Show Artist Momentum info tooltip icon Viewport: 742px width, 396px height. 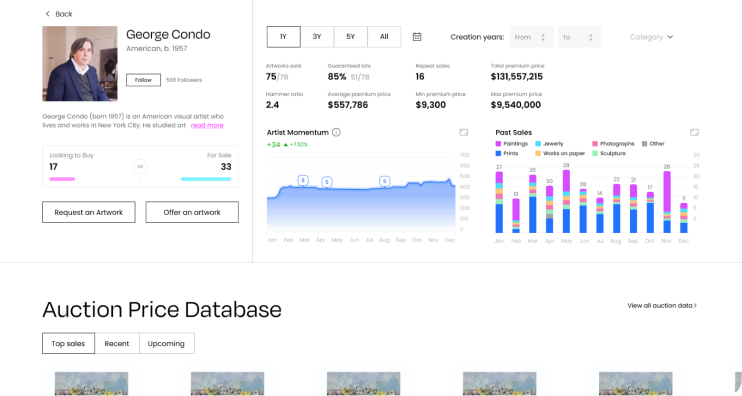pos(336,132)
